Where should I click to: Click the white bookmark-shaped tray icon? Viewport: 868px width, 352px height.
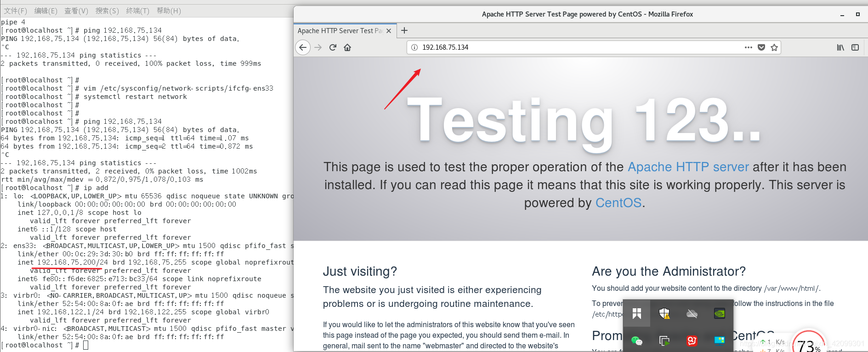coord(637,314)
